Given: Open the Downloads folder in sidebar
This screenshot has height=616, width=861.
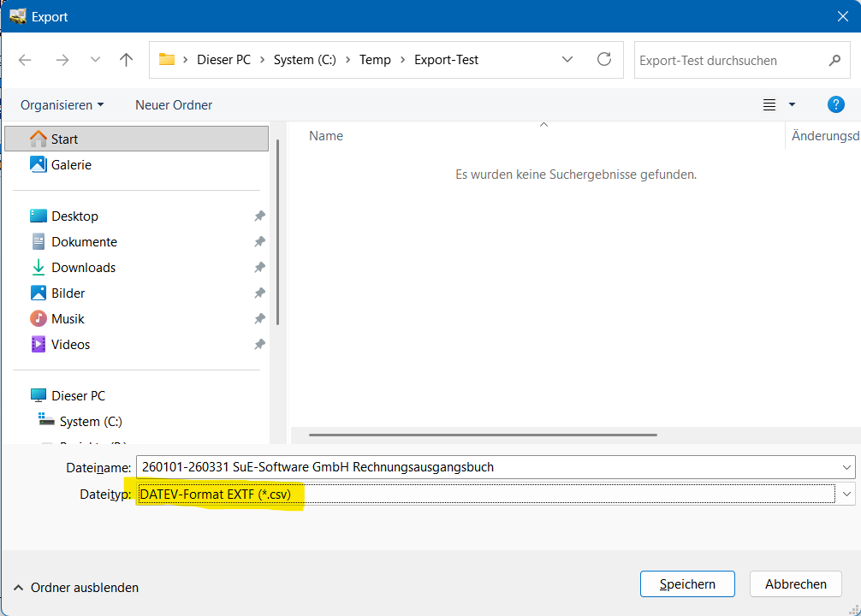Looking at the screenshot, I should point(83,268).
